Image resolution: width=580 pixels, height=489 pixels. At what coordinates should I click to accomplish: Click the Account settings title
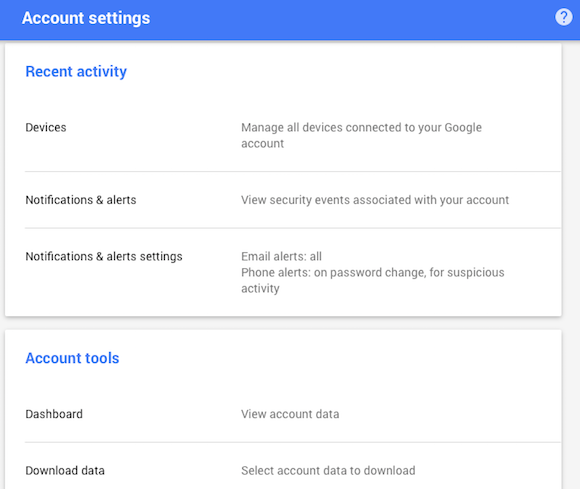86,18
